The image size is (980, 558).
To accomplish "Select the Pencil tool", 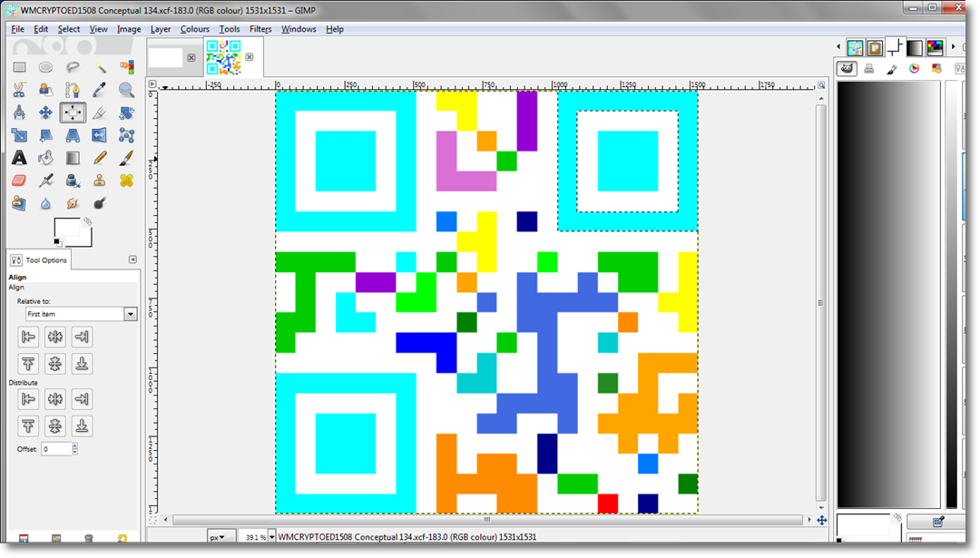I will (100, 158).
